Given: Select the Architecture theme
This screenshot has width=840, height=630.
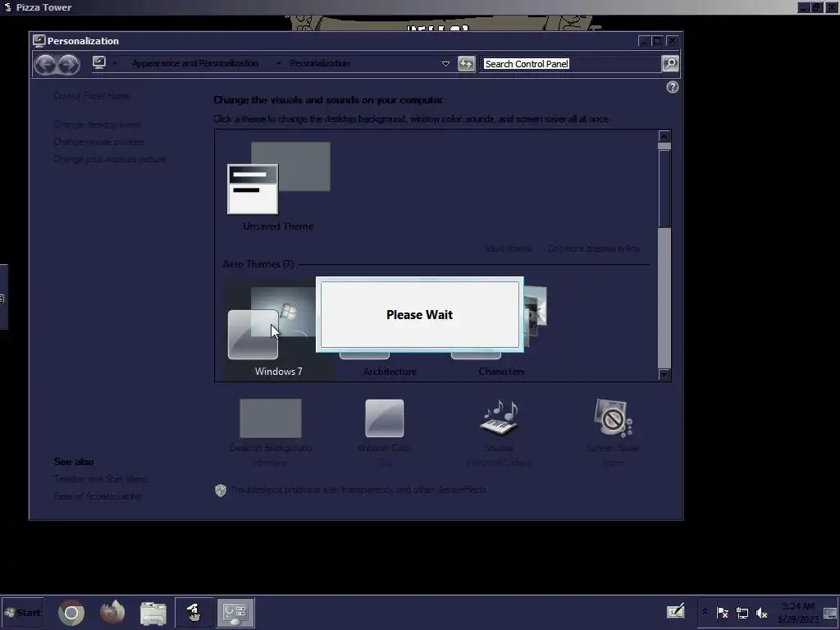Looking at the screenshot, I should (390, 371).
